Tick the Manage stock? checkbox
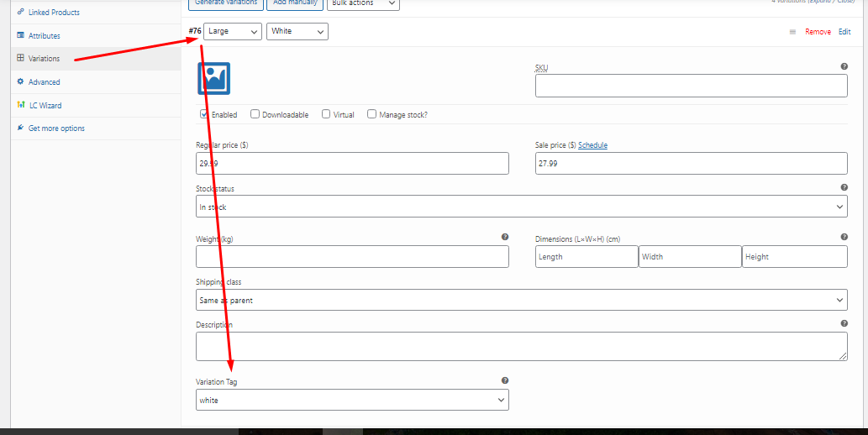868x435 pixels. click(371, 114)
